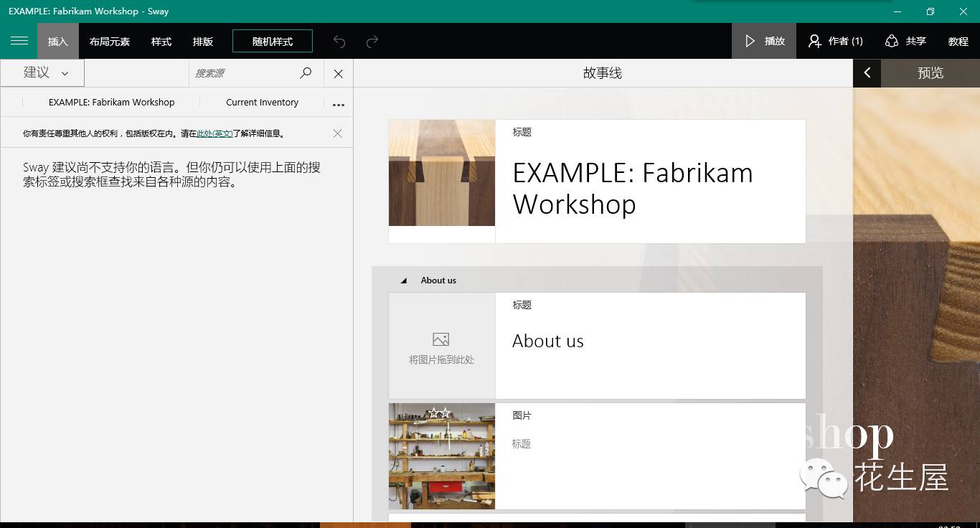980x528 pixels.
Task: Click the About us section label
Action: point(438,280)
